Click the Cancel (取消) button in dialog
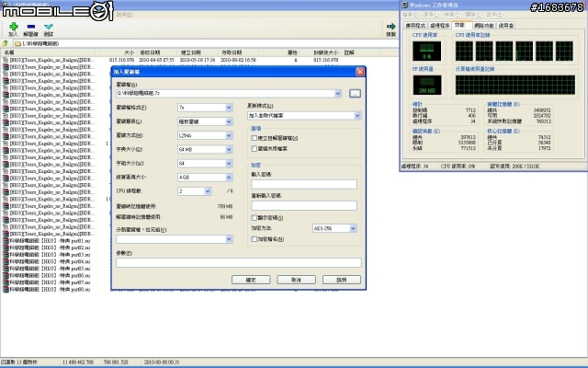 click(x=296, y=280)
